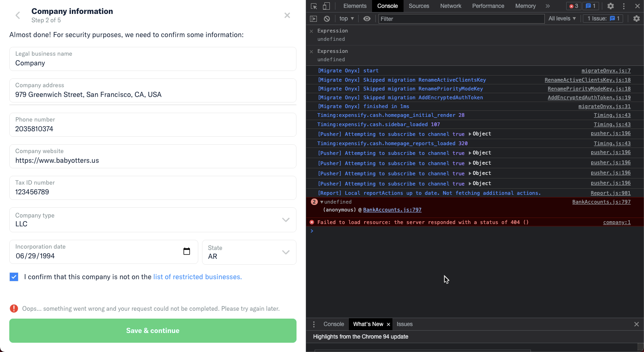
Task: Go back with the left chevron arrow
Action: click(18, 15)
